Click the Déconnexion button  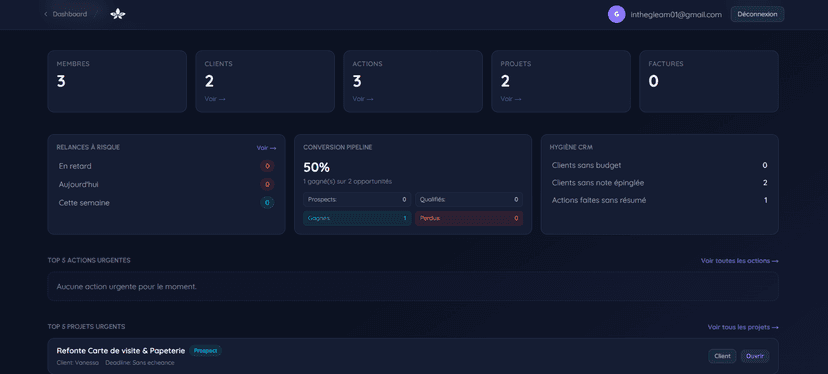(x=757, y=14)
